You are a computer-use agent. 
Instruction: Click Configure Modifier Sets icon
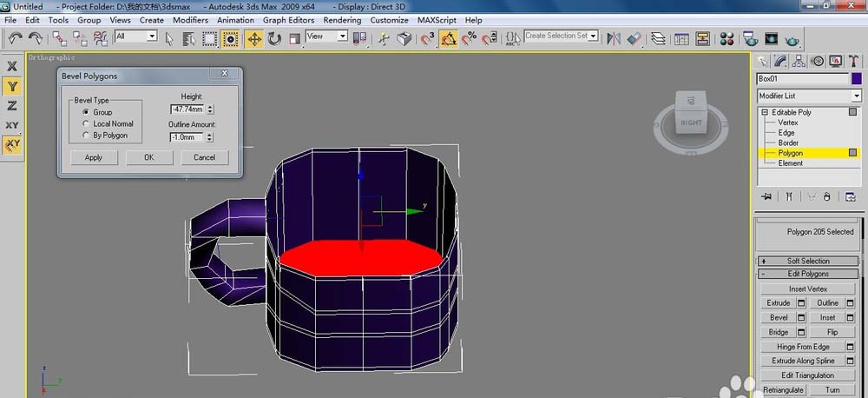(x=850, y=196)
